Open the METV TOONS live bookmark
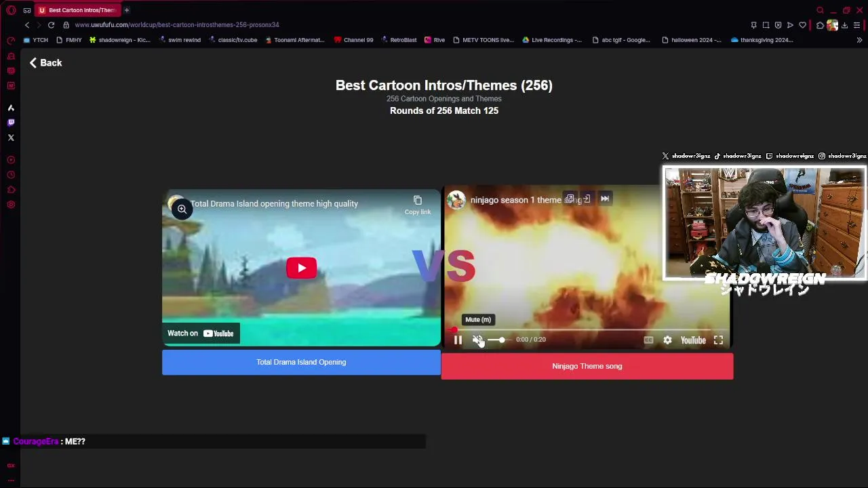The image size is (868, 488). [484, 40]
